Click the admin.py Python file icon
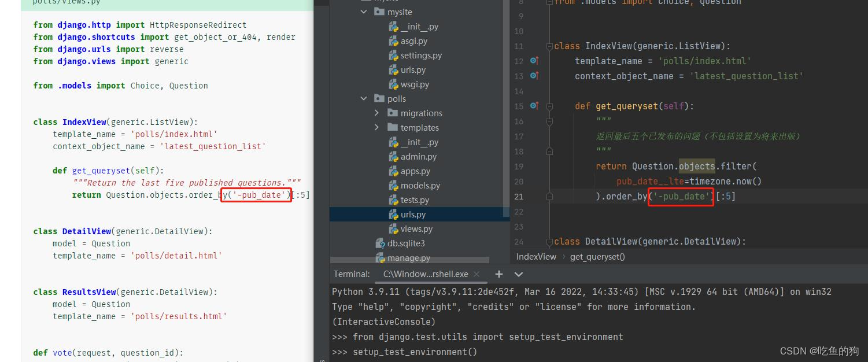The height and width of the screenshot is (362, 868). (x=393, y=156)
